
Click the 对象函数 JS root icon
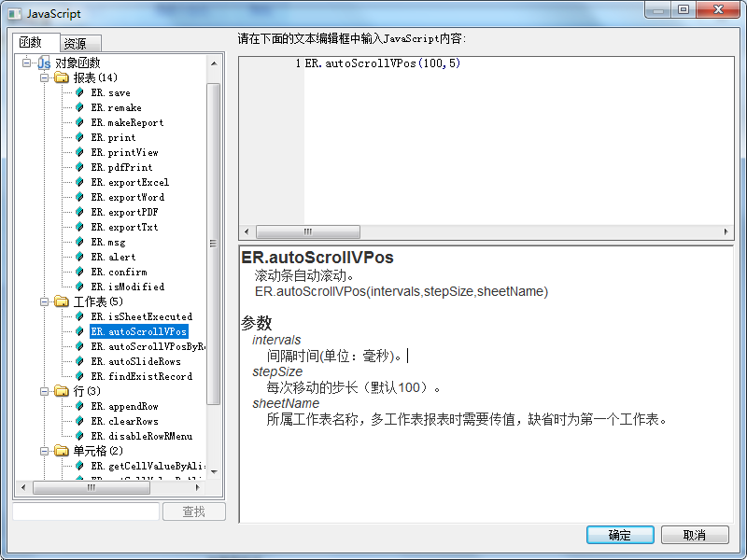pyautogui.click(x=44, y=63)
